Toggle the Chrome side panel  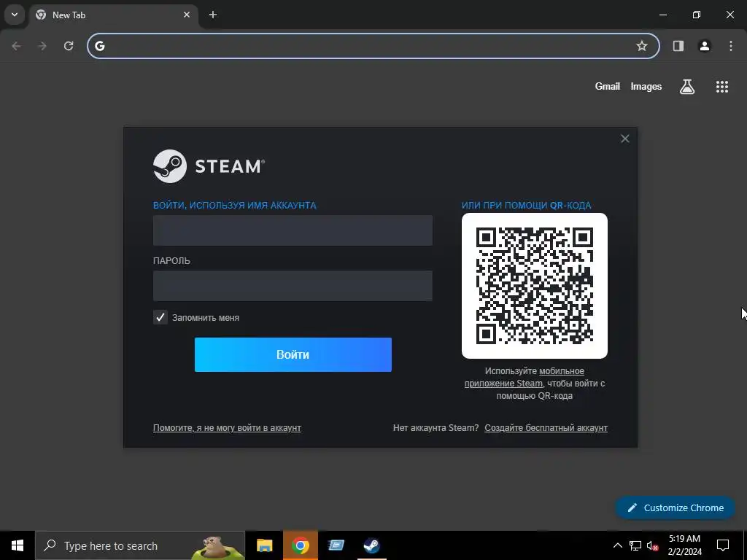point(678,46)
